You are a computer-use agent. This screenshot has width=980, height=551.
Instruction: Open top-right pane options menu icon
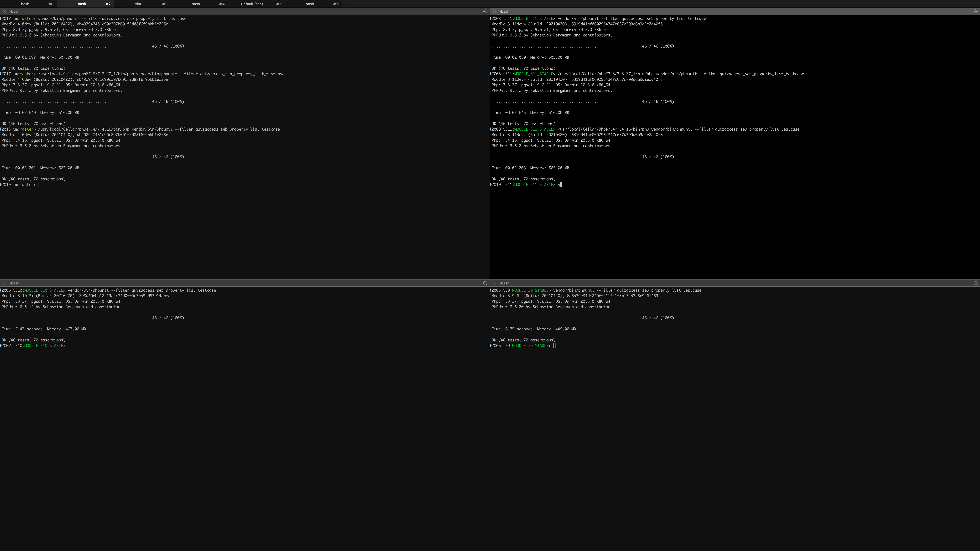[x=975, y=11]
